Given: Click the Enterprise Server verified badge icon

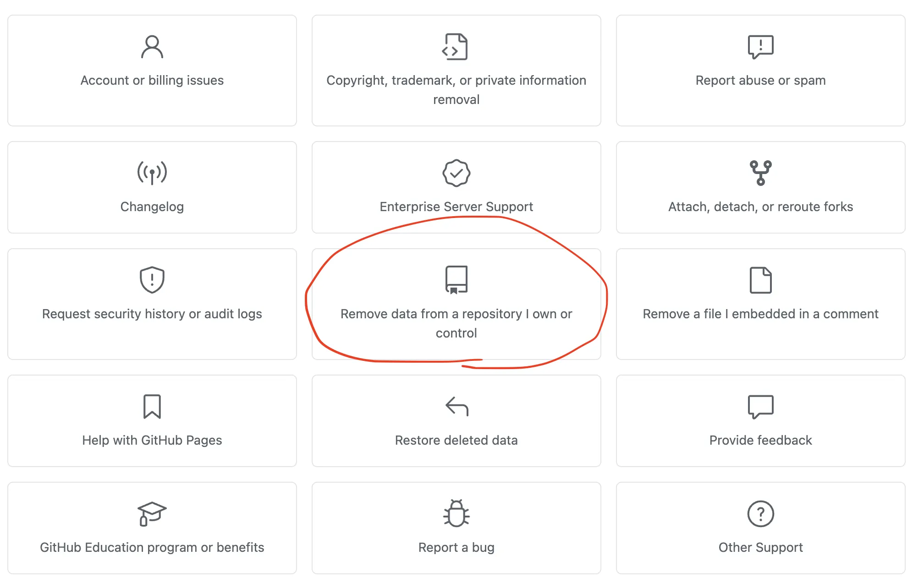Looking at the screenshot, I should 456,173.
